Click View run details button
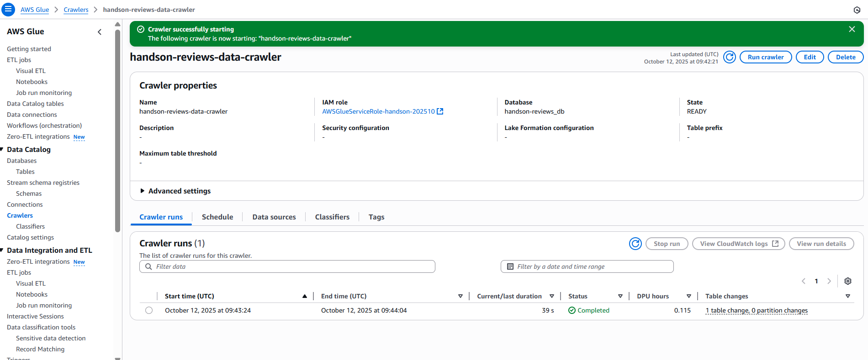The height and width of the screenshot is (360, 868). point(821,244)
